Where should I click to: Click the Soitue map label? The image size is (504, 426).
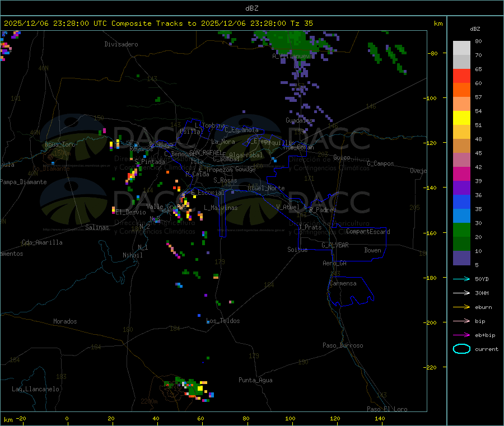point(297,250)
